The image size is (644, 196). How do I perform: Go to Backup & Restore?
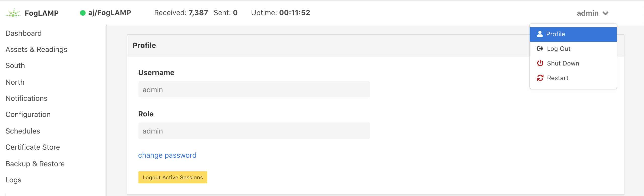click(35, 164)
